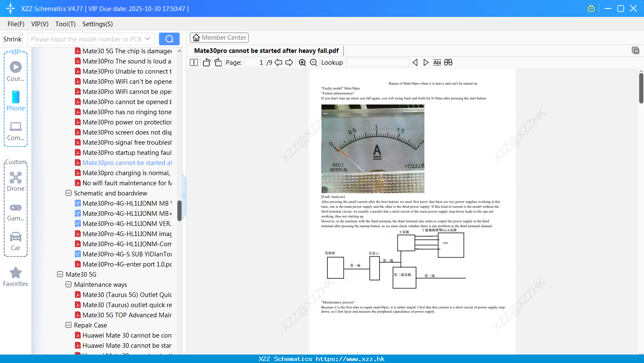Open Mate30Pro-4G-HL1LIONM VER. boardview file

pos(123,223)
